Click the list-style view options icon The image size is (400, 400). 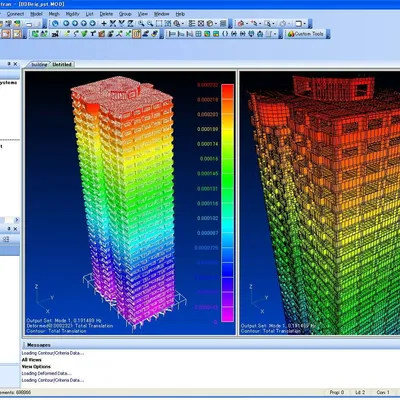(192, 23)
